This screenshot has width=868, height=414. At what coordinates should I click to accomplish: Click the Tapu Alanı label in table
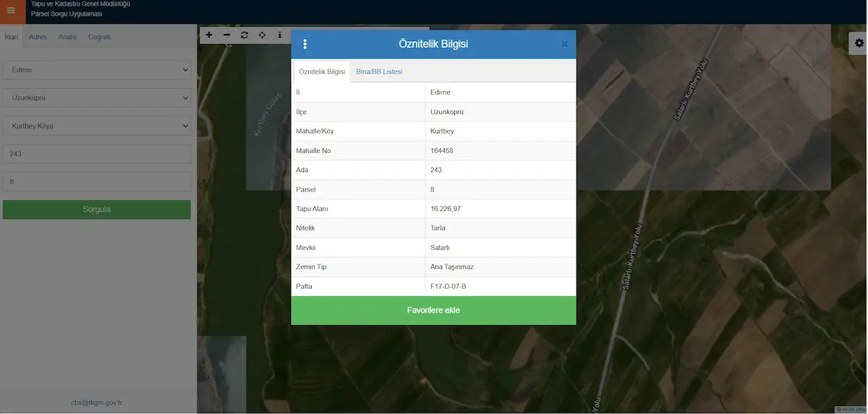[x=312, y=209]
